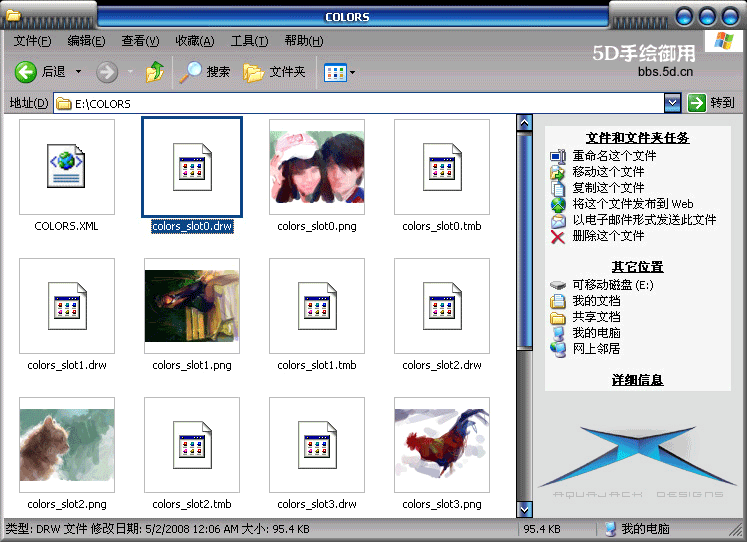Open the 工具(T) menu

click(249, 41)
